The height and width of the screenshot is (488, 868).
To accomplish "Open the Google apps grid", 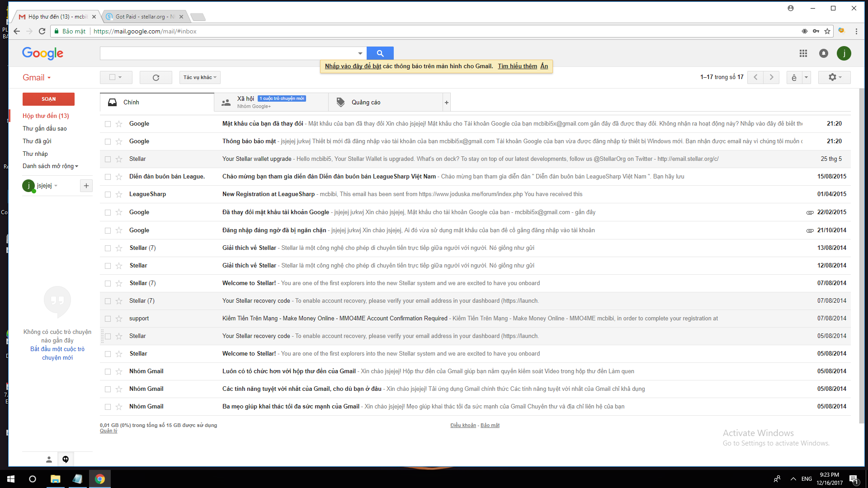I will click(x=803, y=53).
